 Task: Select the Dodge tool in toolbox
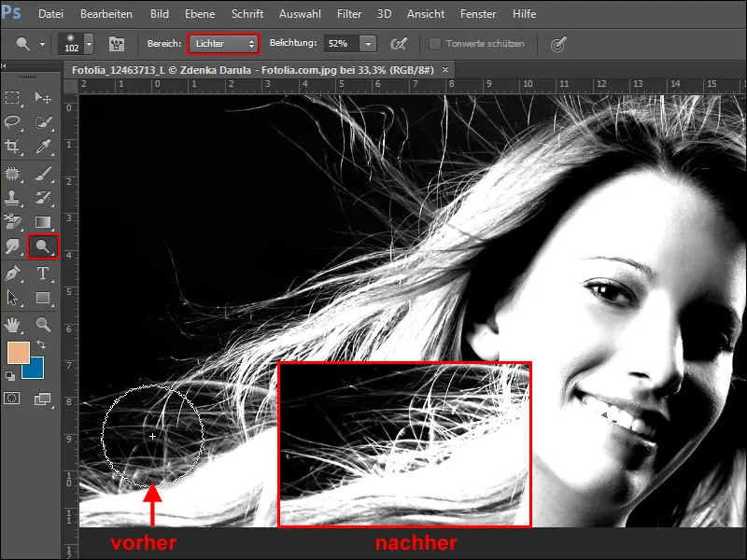pyautogui.click(x=43, y=246)
